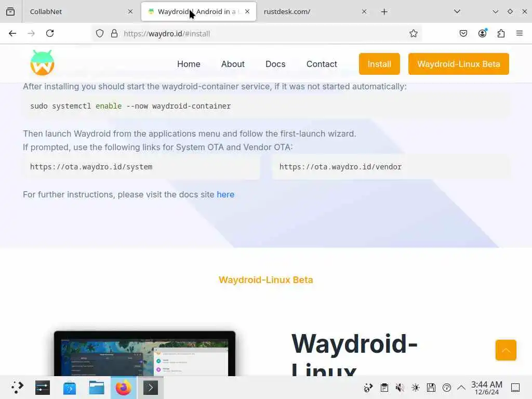
Task: Bookmark this page with star icon
Action: pos(413,33)
